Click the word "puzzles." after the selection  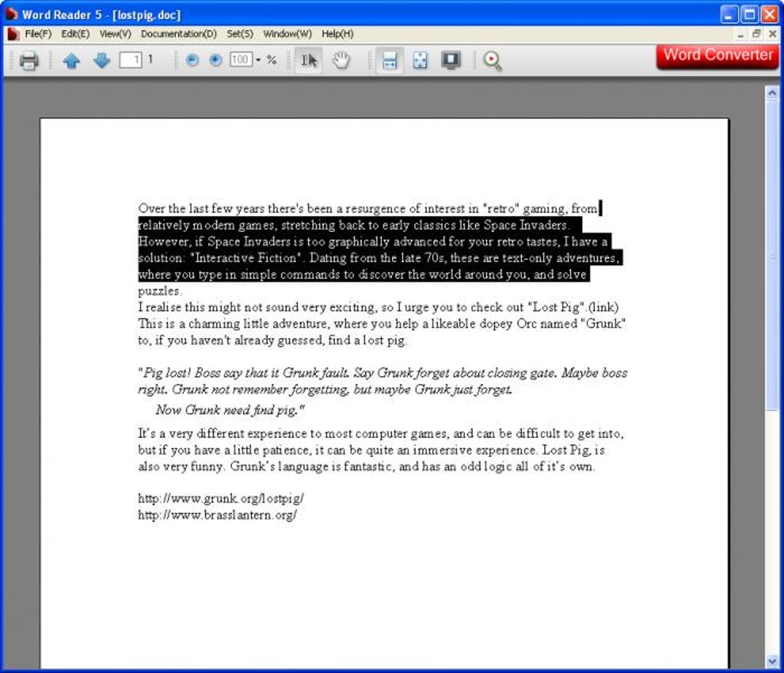pyautogui.click(x=160, y=290)
